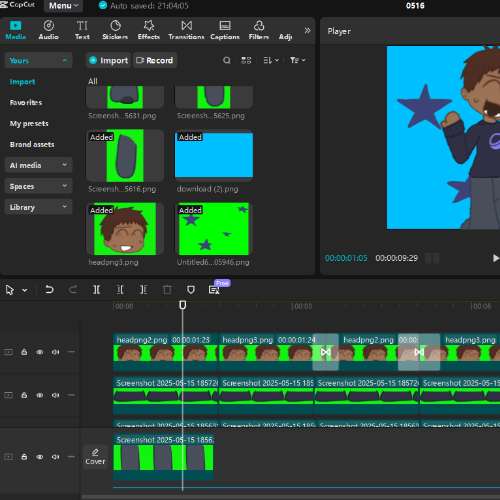Delete right of playhead
Image resolution: width=500 pixels, height=500 pixels.
coord(144,290)
